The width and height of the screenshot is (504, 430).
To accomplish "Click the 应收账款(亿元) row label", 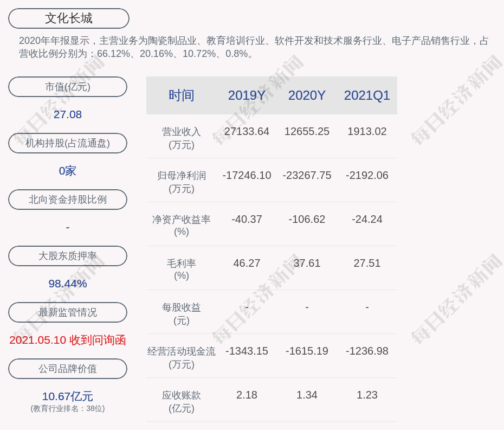I will [182, 402].
